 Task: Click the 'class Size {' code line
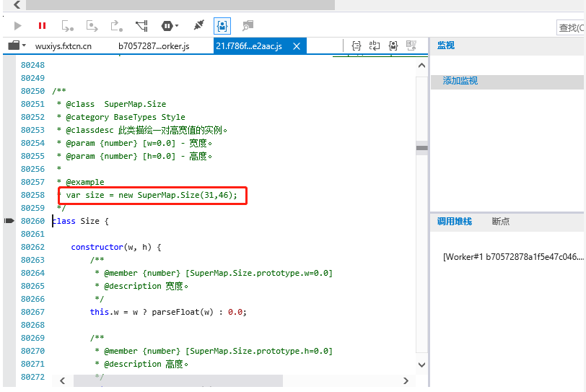coord(80,221)
